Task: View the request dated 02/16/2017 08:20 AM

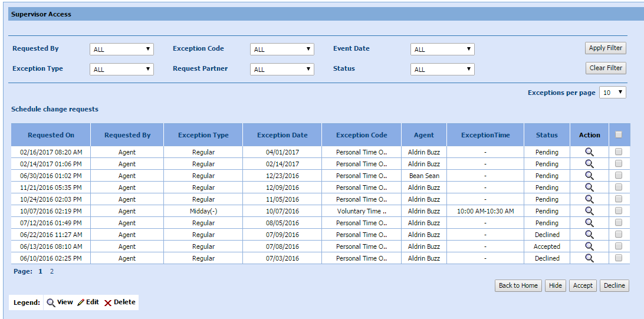Action: click(589, 152)
